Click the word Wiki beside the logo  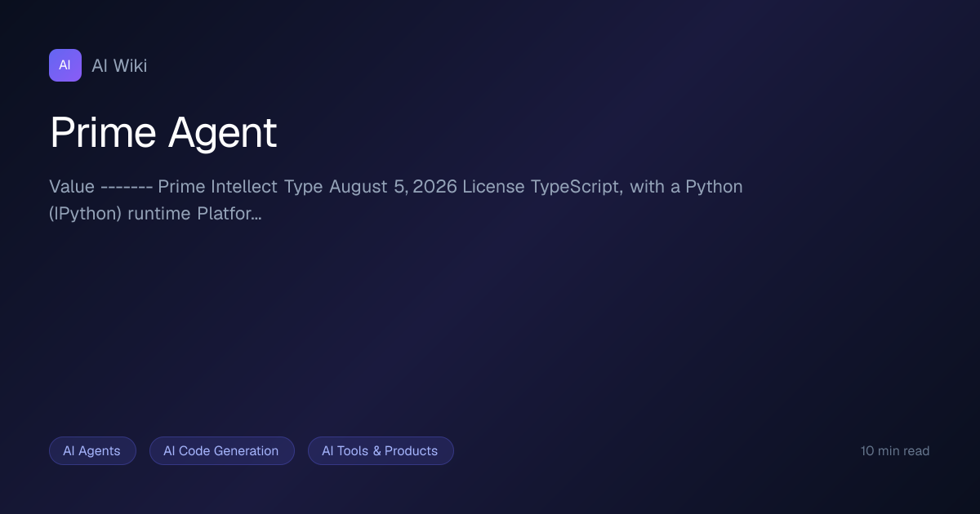click(131, 66)
